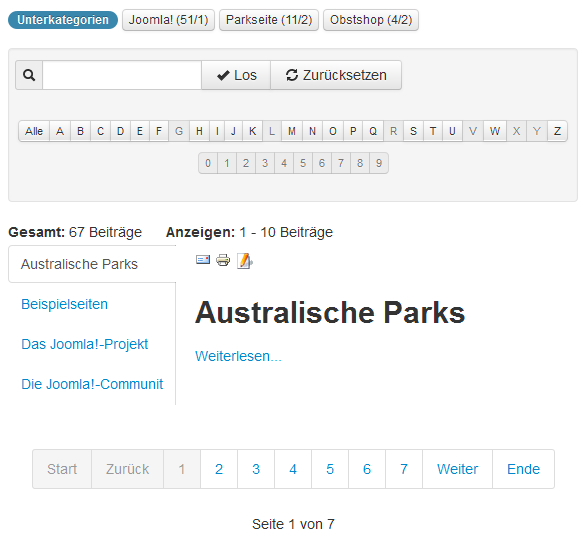Select the Australische Parks tab
Image resolution: width=583 pixels, height=543 pixels.
coord(79,264)
